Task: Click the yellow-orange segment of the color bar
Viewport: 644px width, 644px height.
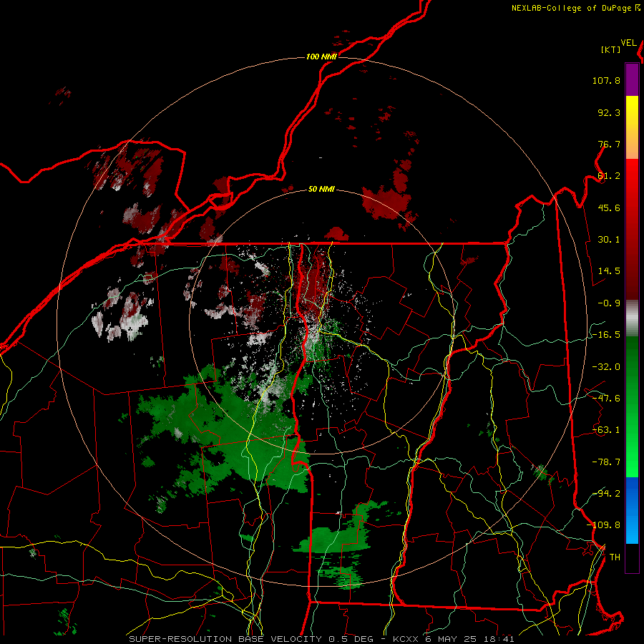Action: [x=632, y=127]
